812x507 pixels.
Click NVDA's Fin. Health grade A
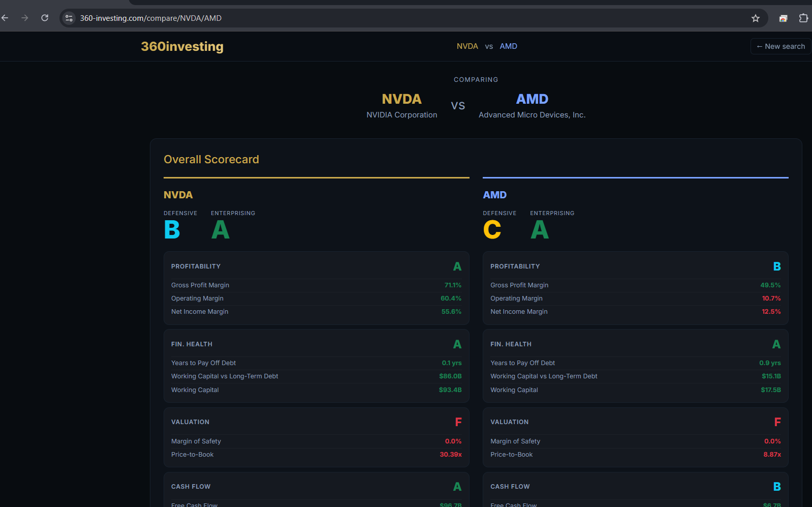coord(457,344)
